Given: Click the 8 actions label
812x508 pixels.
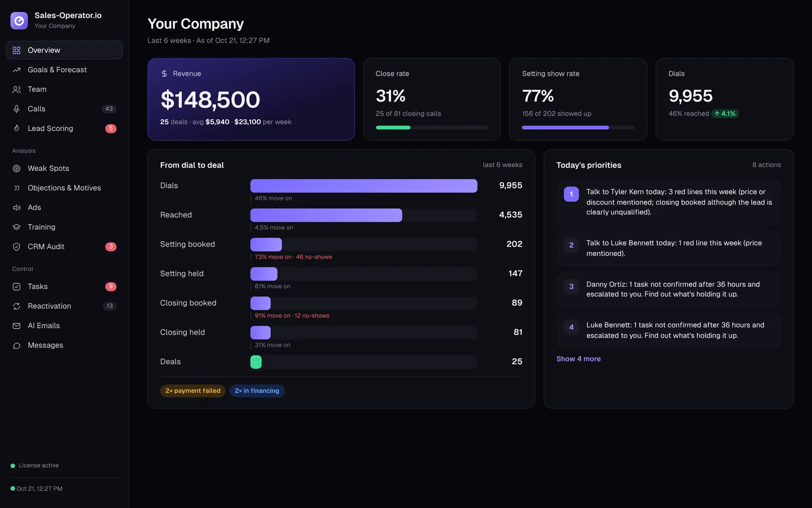Looking at the screenshot, I should tap(766, 165).
